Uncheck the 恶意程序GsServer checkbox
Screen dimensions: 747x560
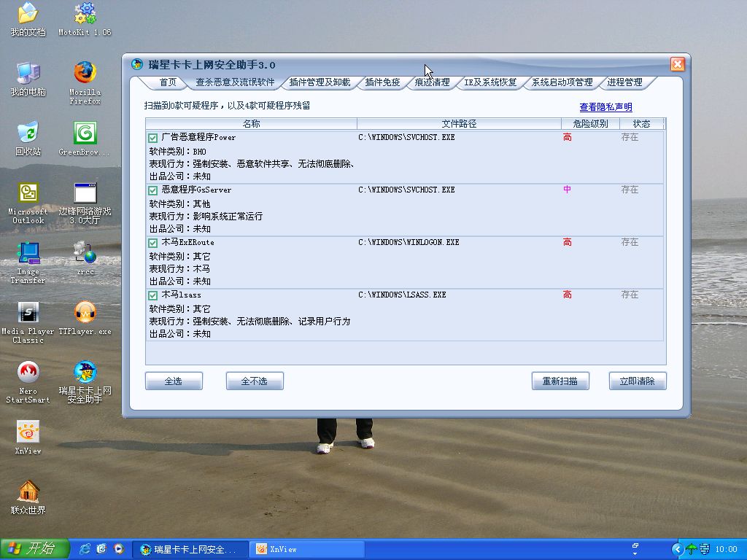pyautogui.click(x=152, y=190)
